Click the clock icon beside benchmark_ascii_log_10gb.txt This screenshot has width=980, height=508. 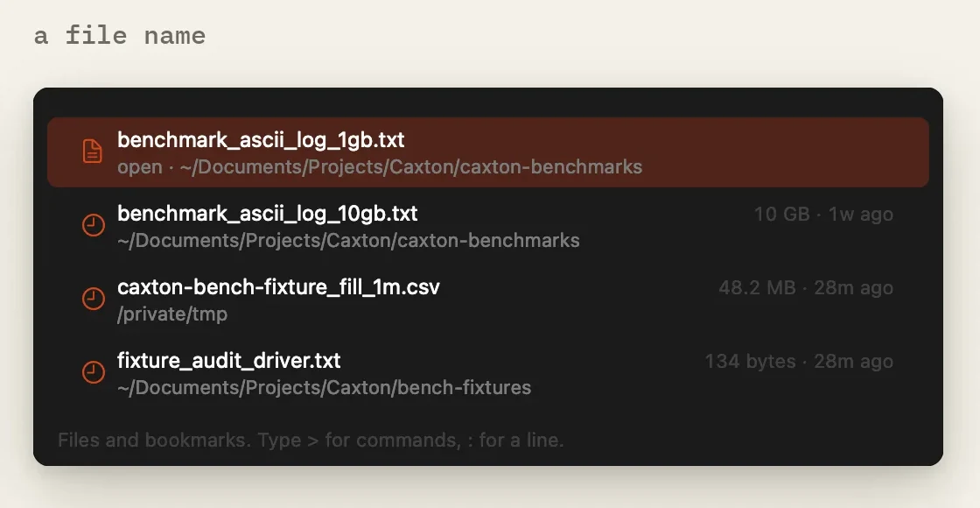click(x=93, y=225)
